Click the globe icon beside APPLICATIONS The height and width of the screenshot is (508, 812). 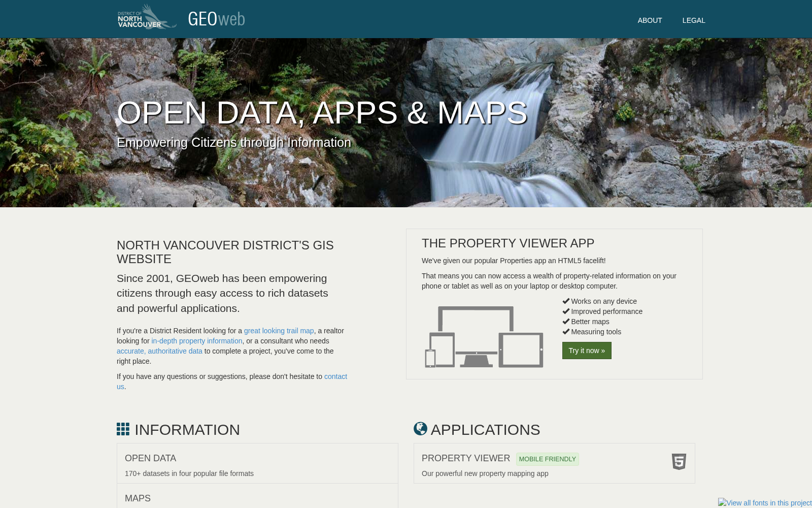[420, 429]
